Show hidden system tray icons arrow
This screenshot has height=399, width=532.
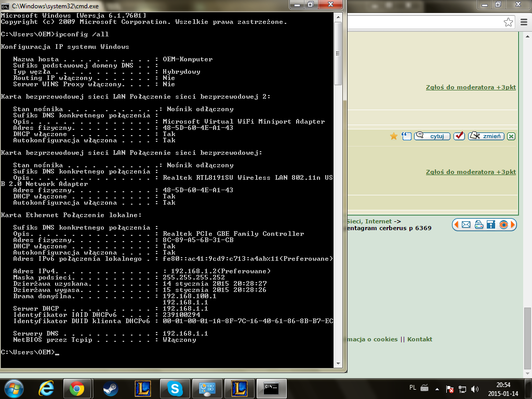tap(437, 389)
